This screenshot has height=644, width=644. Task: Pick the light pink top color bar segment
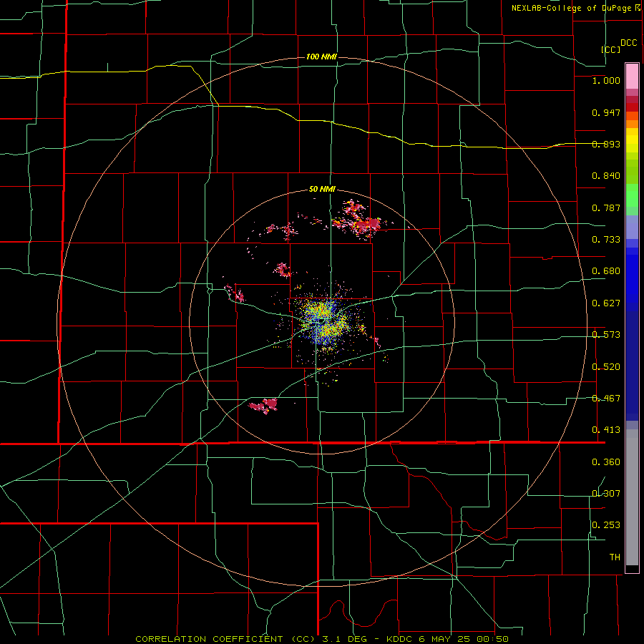click(x=632, y=77)
